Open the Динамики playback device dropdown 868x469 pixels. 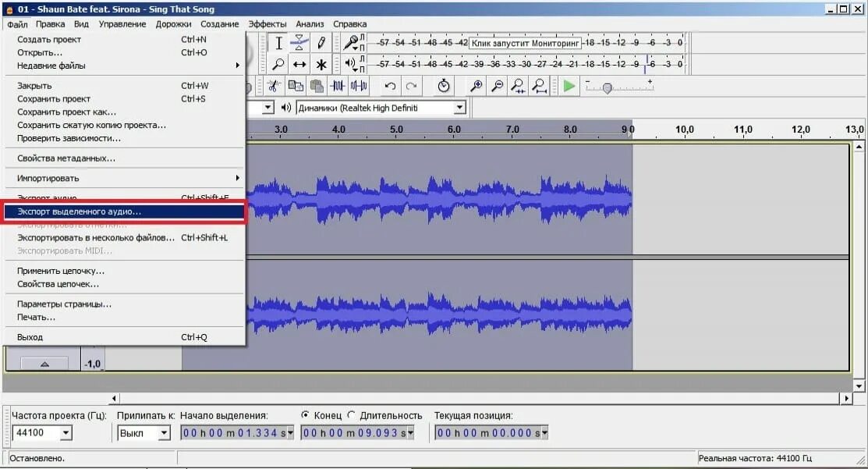click(460, 107)
